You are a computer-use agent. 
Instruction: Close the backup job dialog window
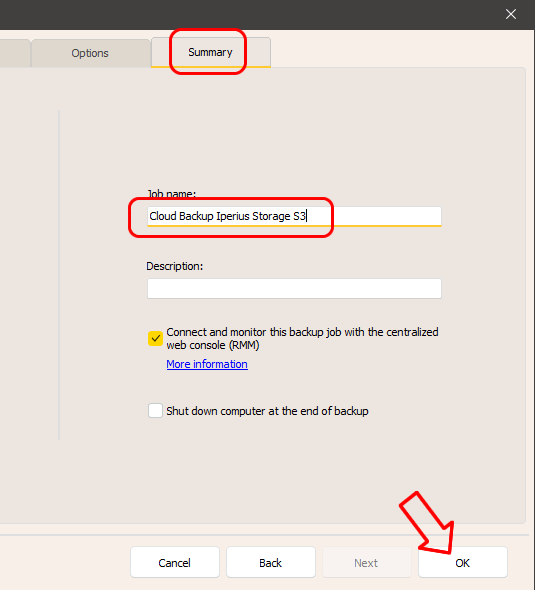point(511,14)
